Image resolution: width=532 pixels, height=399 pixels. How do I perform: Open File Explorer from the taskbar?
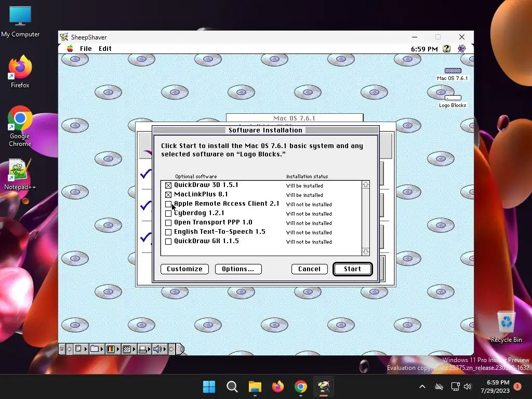click(x=255, y=387)
